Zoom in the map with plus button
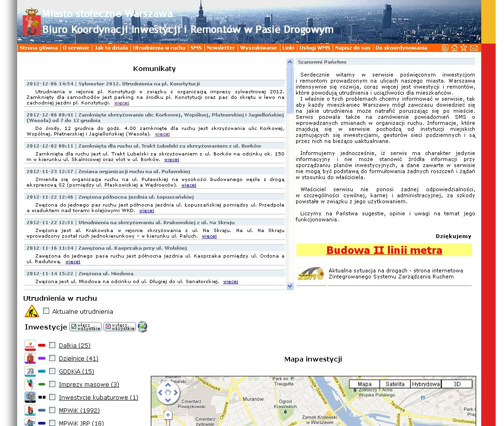 coord(168,415)
